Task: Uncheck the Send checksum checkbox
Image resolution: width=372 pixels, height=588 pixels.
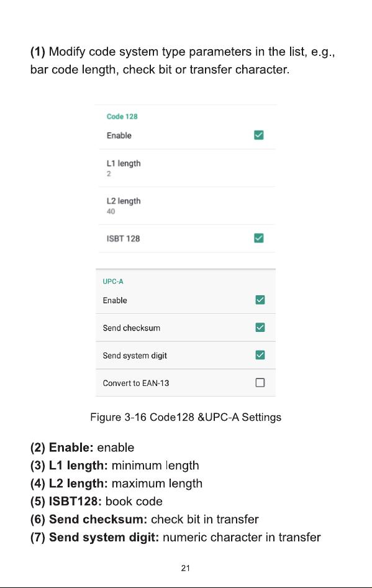Action: pyautogui.click(x=260, y=328)
